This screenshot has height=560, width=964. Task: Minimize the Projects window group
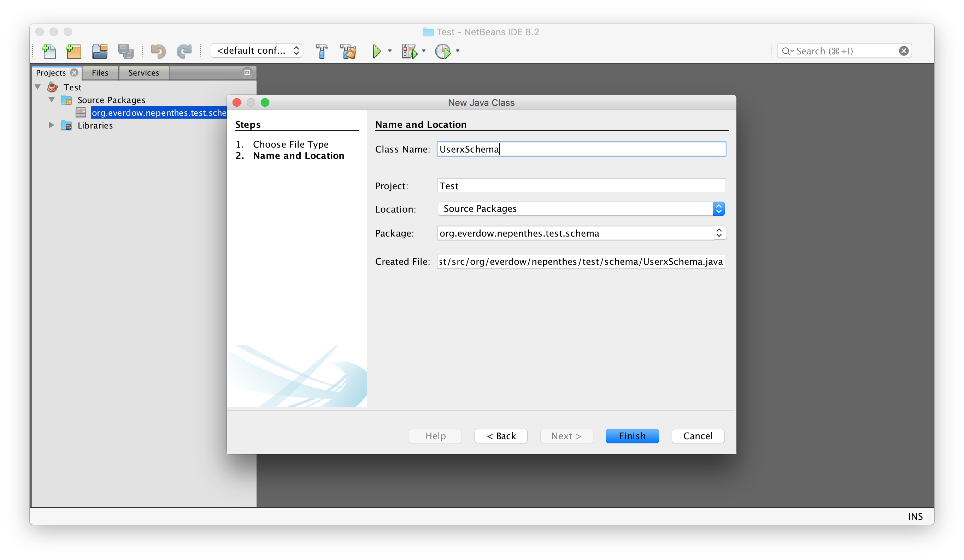click(x=247, y=72)
